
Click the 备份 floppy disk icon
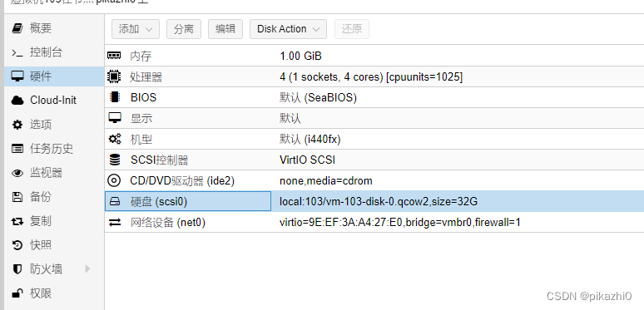coord(17,197)
